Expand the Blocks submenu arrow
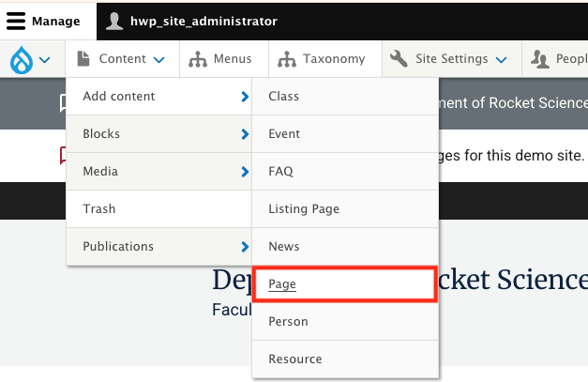This screenshot has height=382, width=588. [245, 134]
